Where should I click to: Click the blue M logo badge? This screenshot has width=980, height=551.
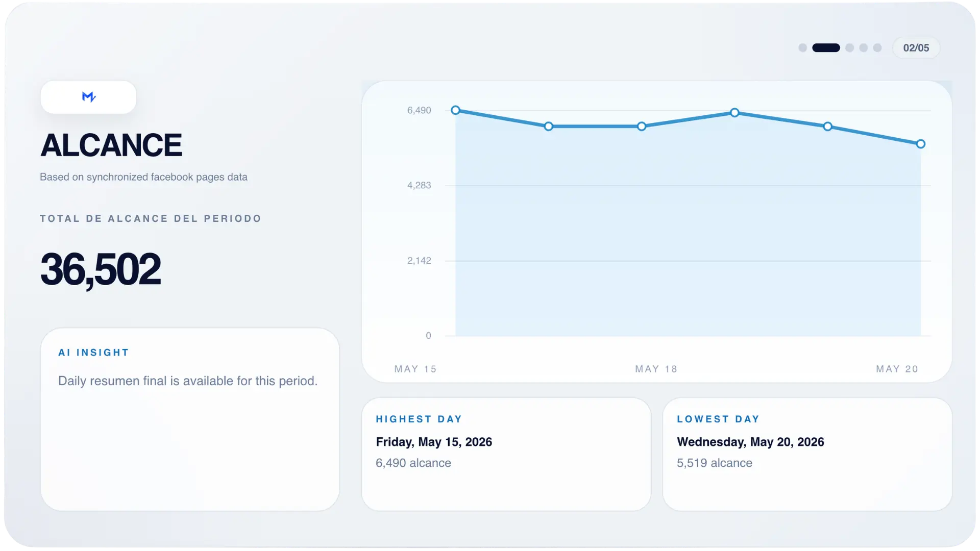tap(88, 97)
